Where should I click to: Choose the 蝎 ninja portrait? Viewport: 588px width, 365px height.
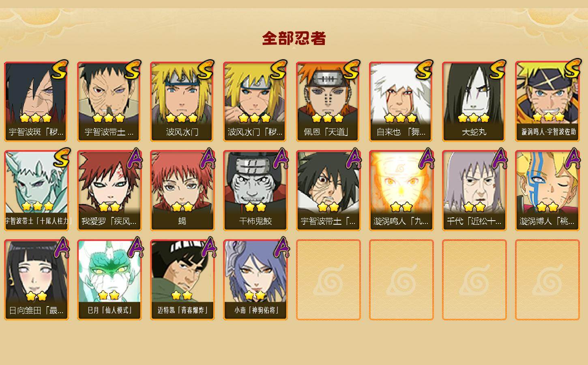point(182,191)
